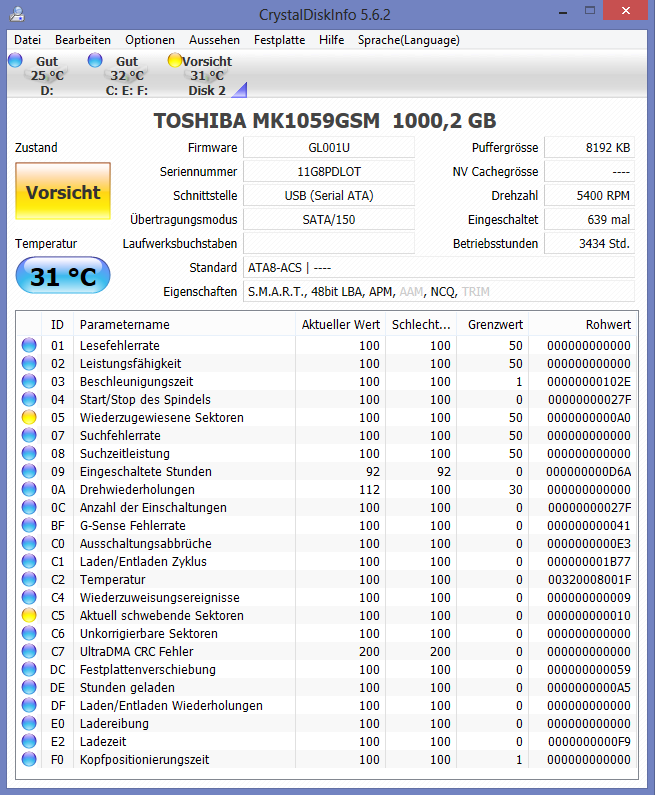Viewport: 655px width, 795px height.
Task: Click the blue orb for Drehwiederholungen row
Action: click(29, 489)
